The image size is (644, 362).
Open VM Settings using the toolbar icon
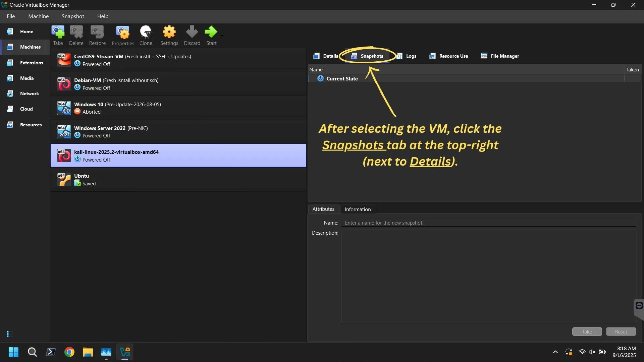click(x=169, y=34)
